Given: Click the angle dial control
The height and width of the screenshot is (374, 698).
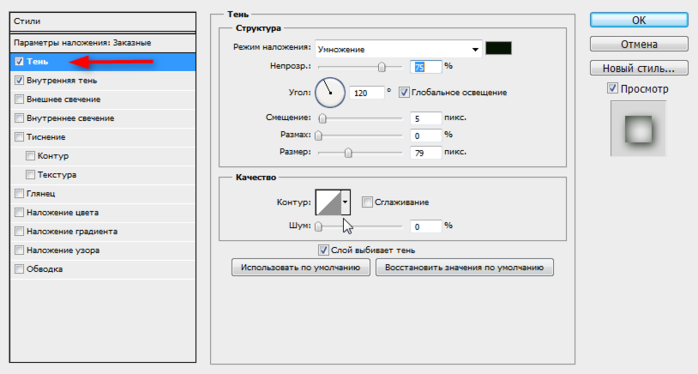Looking at the screenshot, I should (330, 93).
